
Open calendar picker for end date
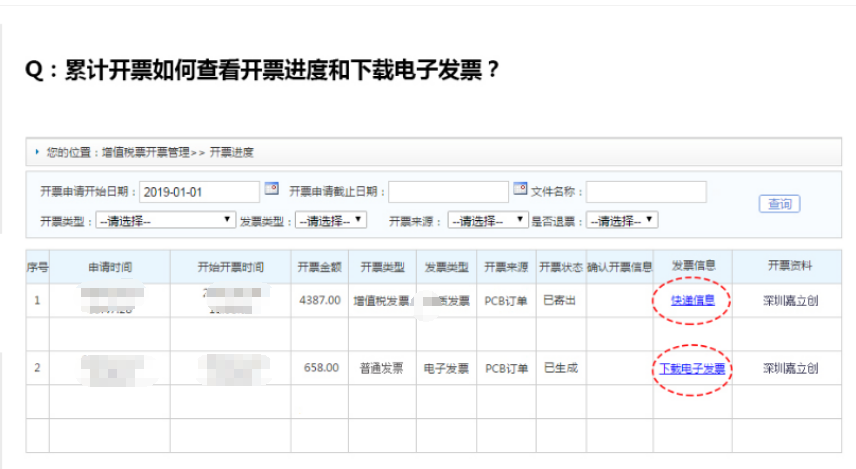click(520, 189)
